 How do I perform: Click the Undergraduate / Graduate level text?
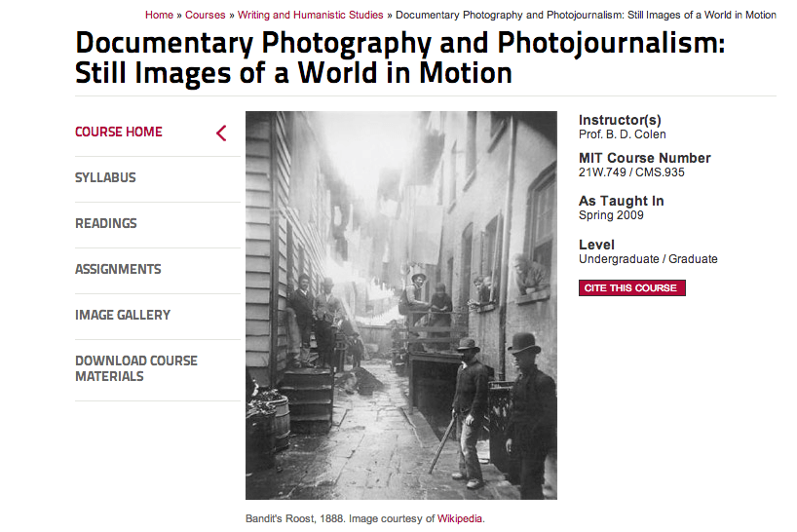click(648, 259)
